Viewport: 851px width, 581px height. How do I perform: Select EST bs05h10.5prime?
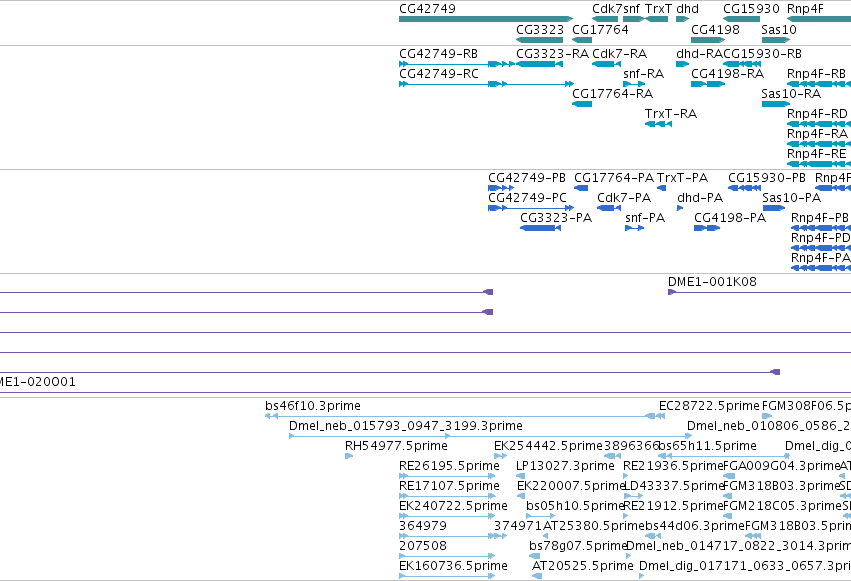pos(575,507)
